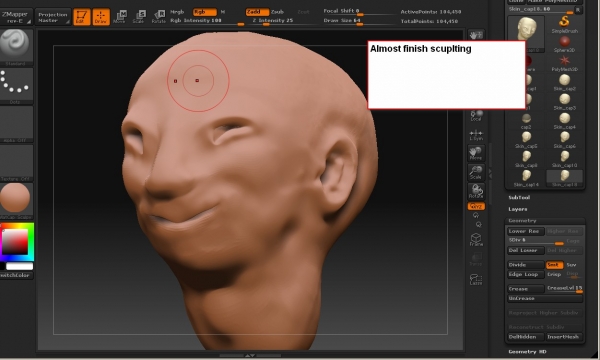Select the Rotate tool in top toolbar
600x360 pixels.
[x=158, y=16]
